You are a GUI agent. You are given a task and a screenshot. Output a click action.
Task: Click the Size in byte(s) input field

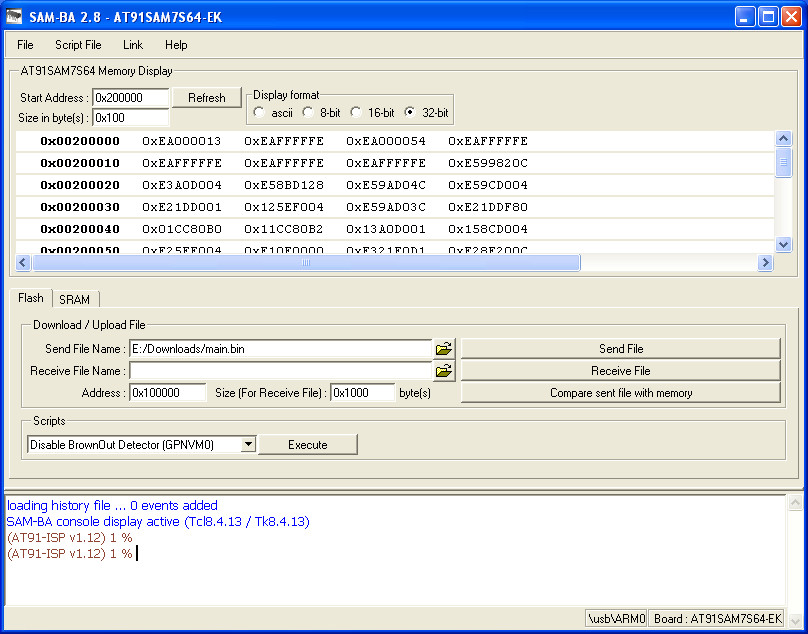(x=130, y=118)
